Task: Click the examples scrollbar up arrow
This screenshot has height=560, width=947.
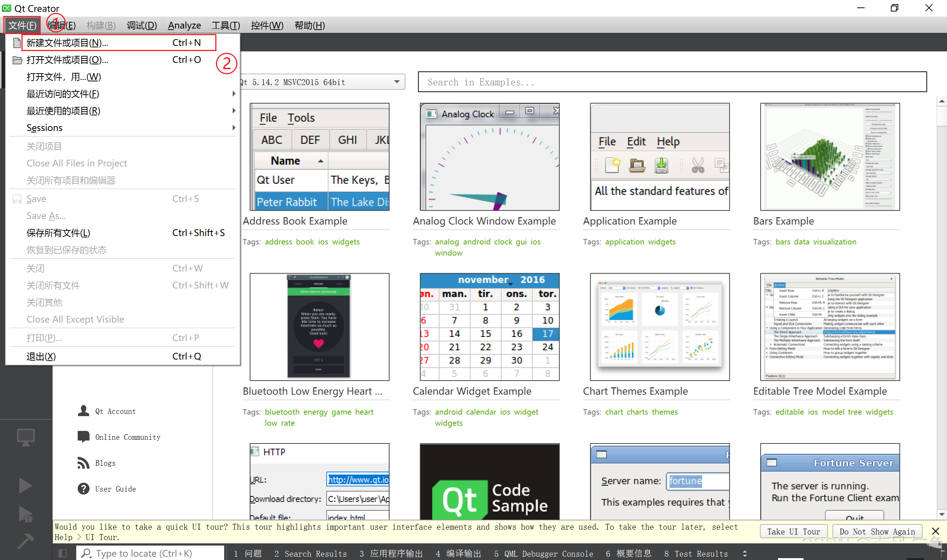Action: pyautogui.click(x=942, y=101)
